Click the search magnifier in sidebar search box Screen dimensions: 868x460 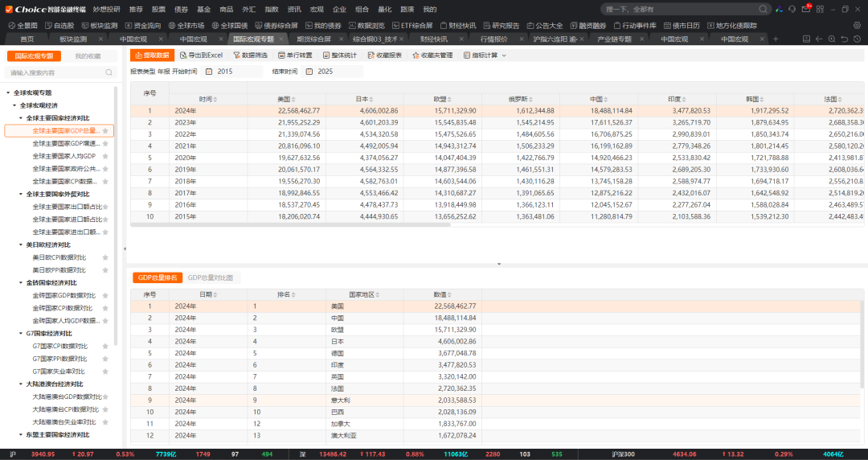(108, 72)
